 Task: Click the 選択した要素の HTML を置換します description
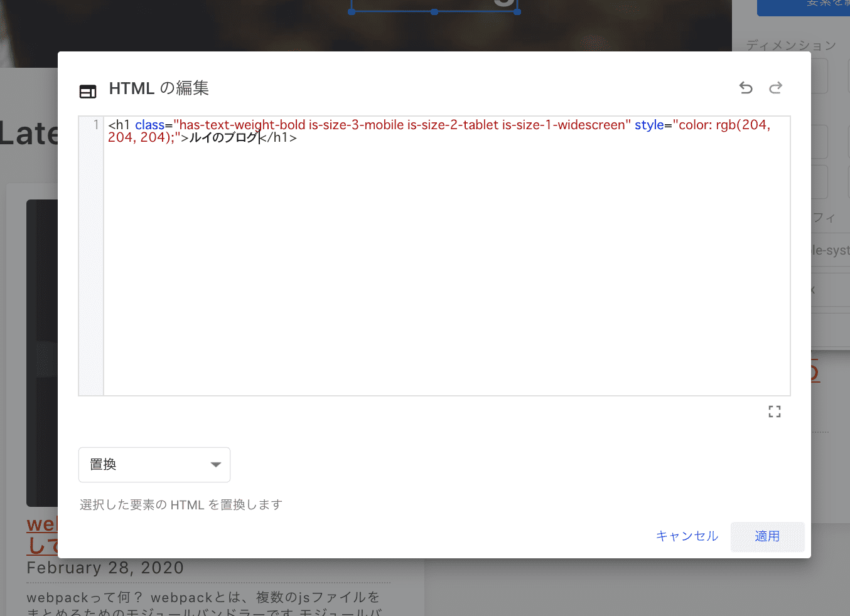pos(181,505)
